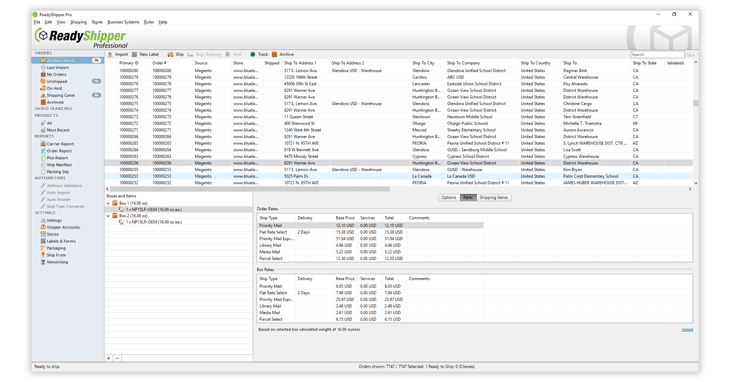Viewport: 730px width, 382px height.
Task: Open the Edit menu
Action: pos(48,22)
